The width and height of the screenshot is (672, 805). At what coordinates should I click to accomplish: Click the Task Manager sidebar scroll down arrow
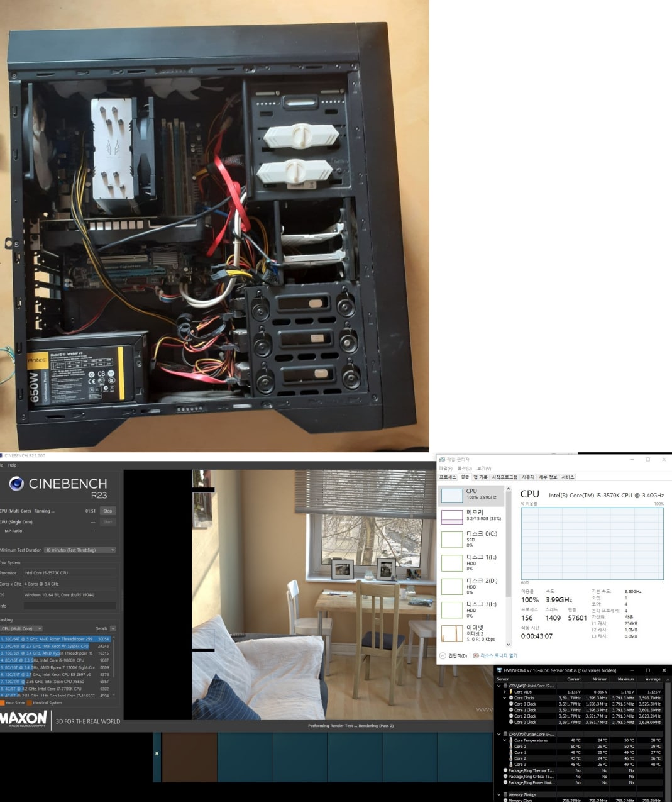click(508, 645)
